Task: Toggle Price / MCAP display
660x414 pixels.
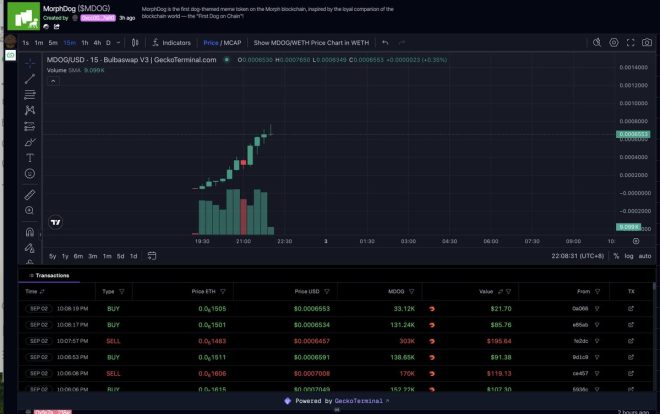Action: coord(222,42)
